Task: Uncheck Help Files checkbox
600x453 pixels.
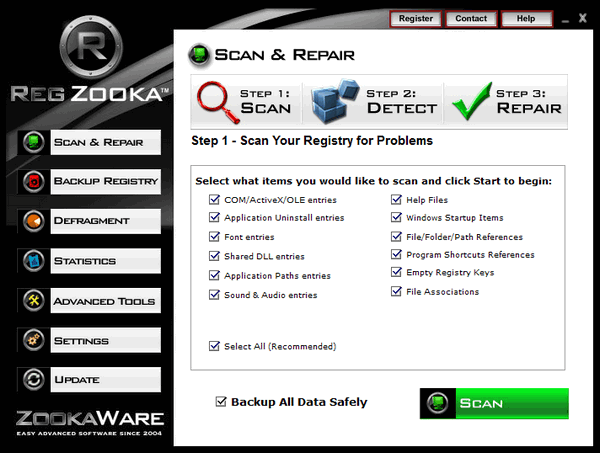Action: [x=396, y=199]
